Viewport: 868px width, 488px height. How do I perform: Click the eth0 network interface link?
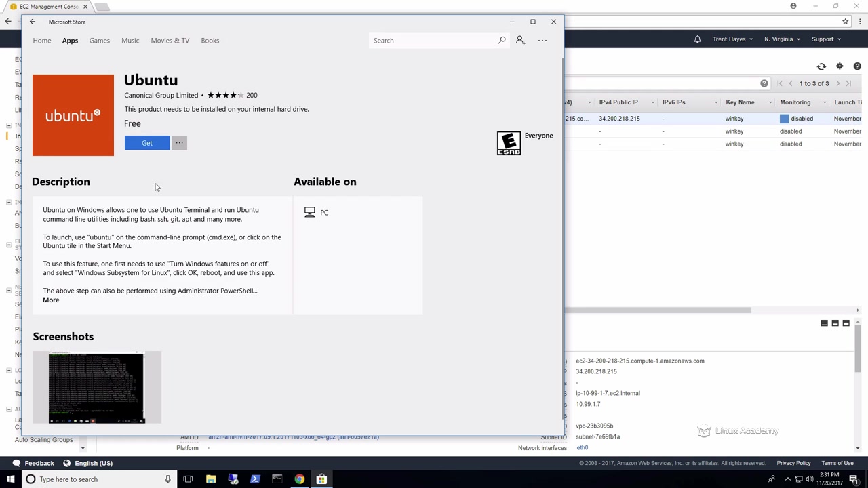pos(583,447)
